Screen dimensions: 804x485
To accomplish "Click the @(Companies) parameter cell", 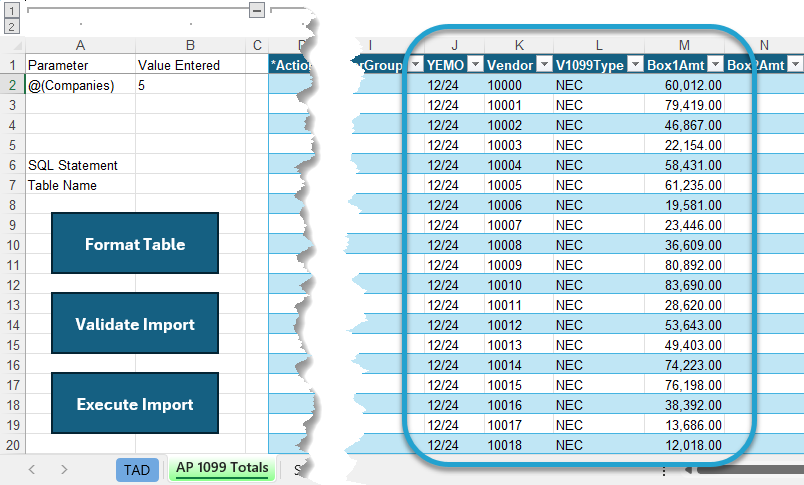I will click(x=81, y=85).
